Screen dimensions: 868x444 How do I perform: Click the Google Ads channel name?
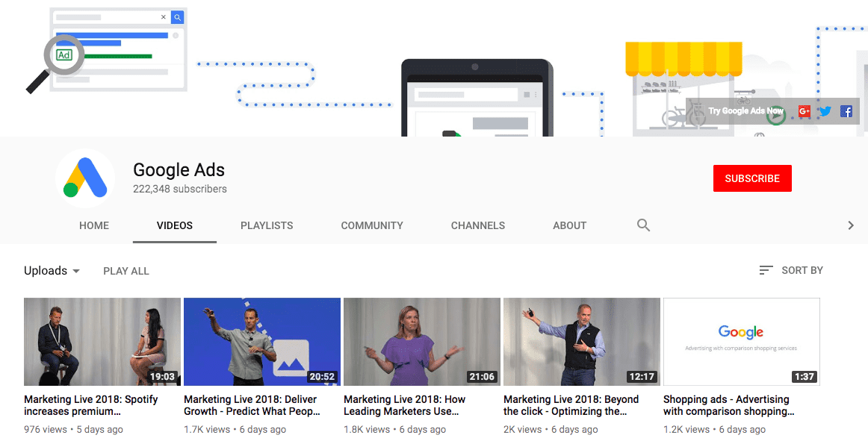coord(179,169)
